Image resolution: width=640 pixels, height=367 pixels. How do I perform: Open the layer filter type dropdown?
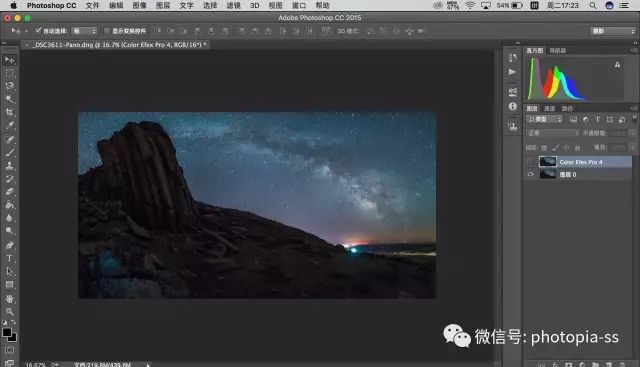tap(544, 119)
